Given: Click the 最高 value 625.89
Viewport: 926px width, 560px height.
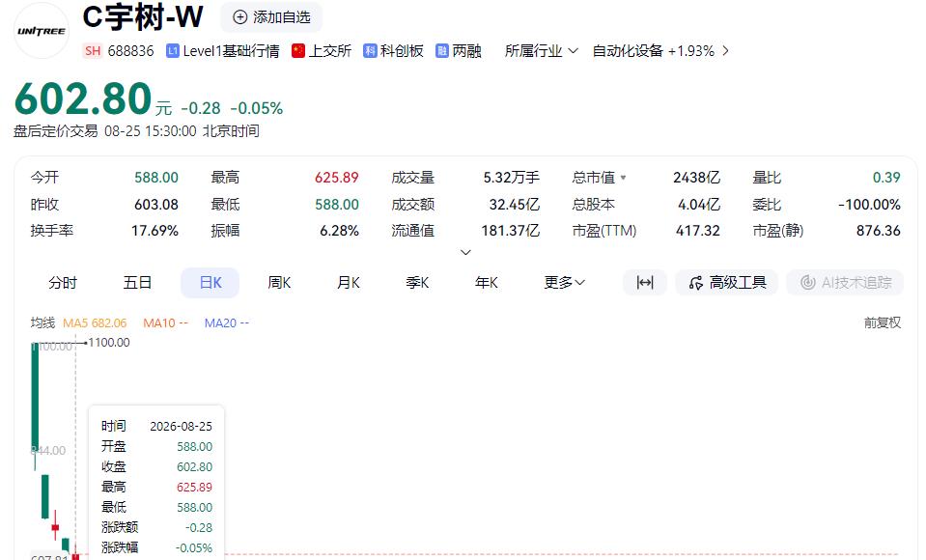Looking at the screenshot, I should [337, 178].
